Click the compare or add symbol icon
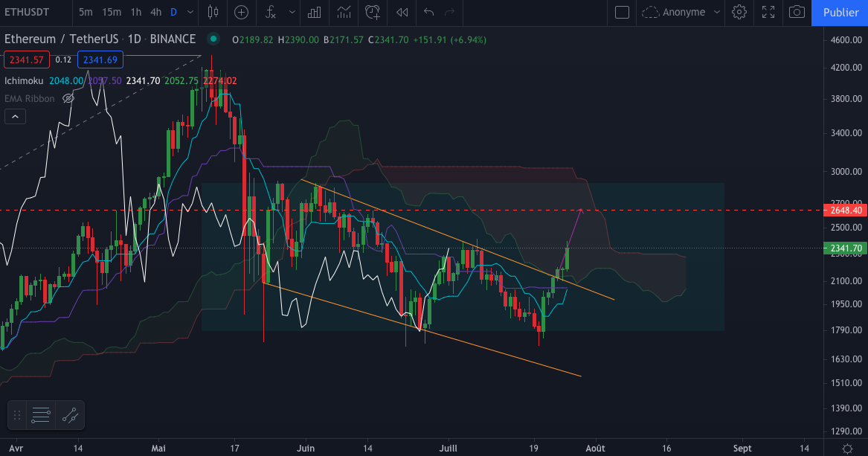 pyautogui.click(x=242, y=12)
